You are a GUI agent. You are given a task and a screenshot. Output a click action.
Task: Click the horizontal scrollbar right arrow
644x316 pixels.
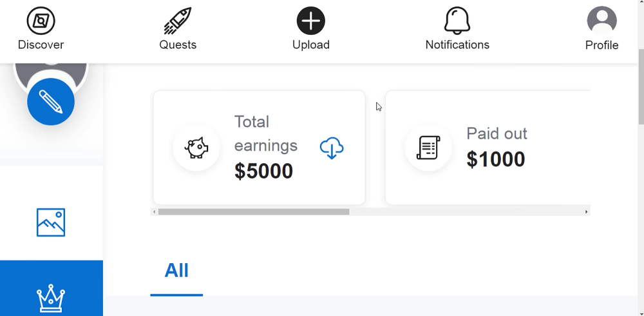587,212
